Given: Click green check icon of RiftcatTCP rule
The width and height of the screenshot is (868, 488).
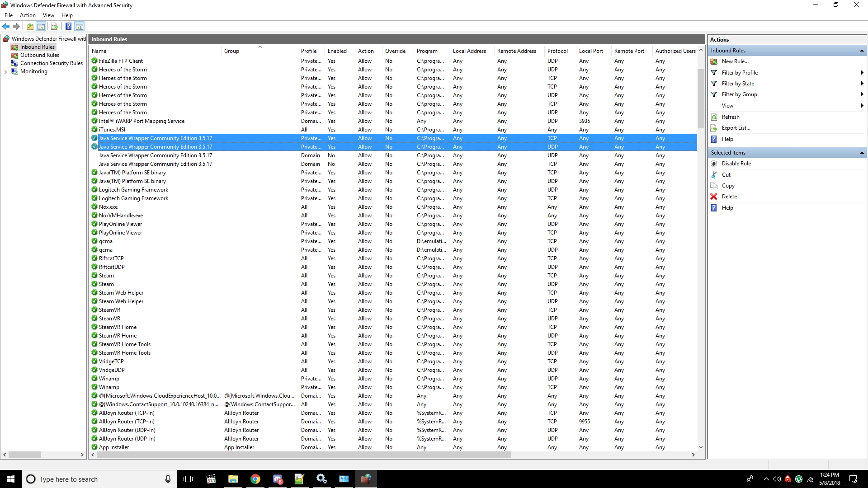Looking at the screenshot, I should click(x=94, y=258).
